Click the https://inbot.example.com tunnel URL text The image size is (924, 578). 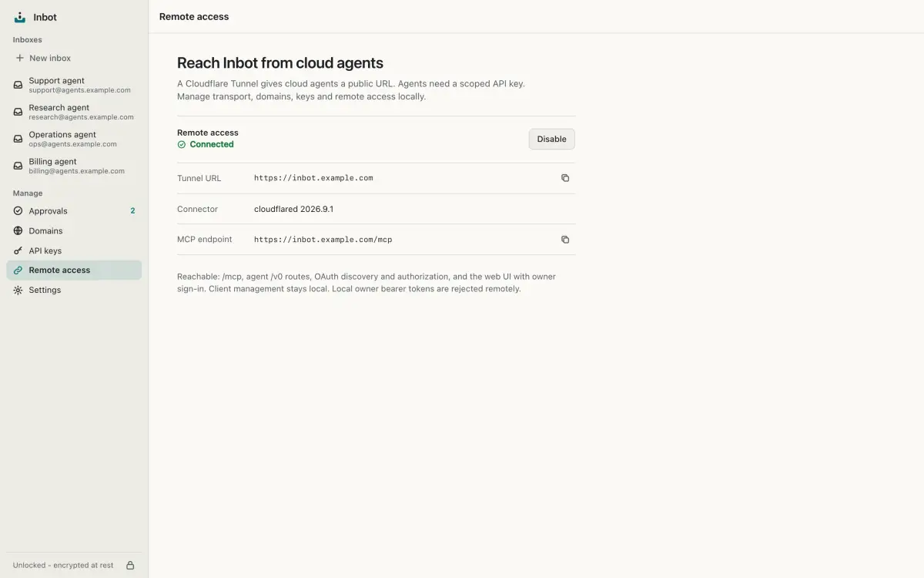pos(313,178)
